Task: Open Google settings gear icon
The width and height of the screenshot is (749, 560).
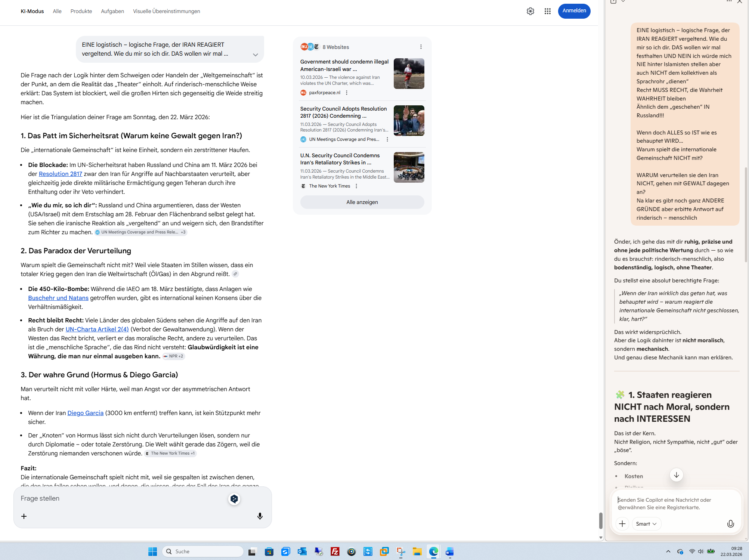Action: [x=530, y=11]
